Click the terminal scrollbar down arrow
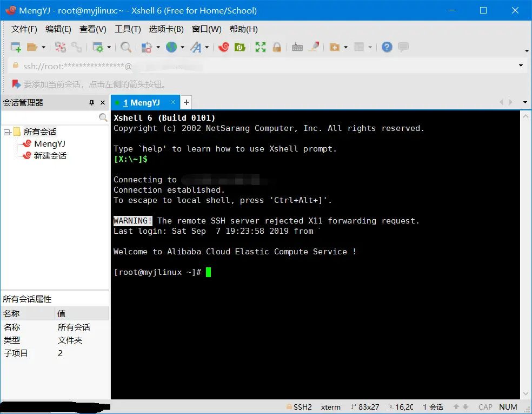 [x=526, y=393]
